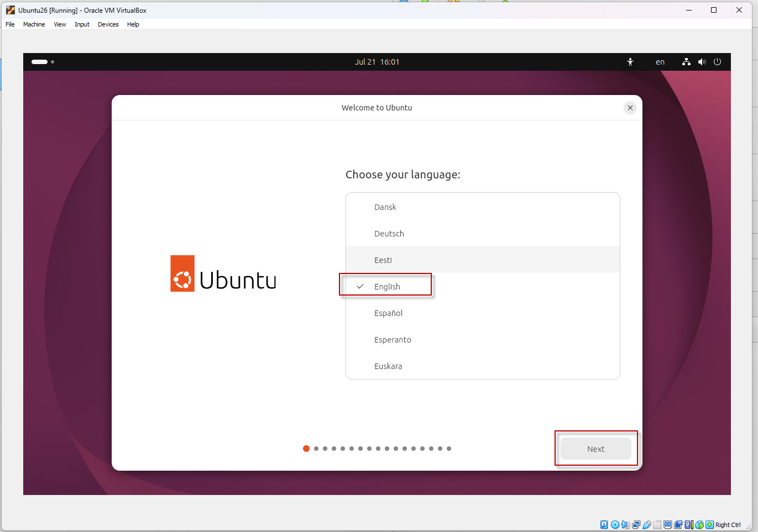
Task: Click the recording status icon
Action: click(x=678, y=525)
